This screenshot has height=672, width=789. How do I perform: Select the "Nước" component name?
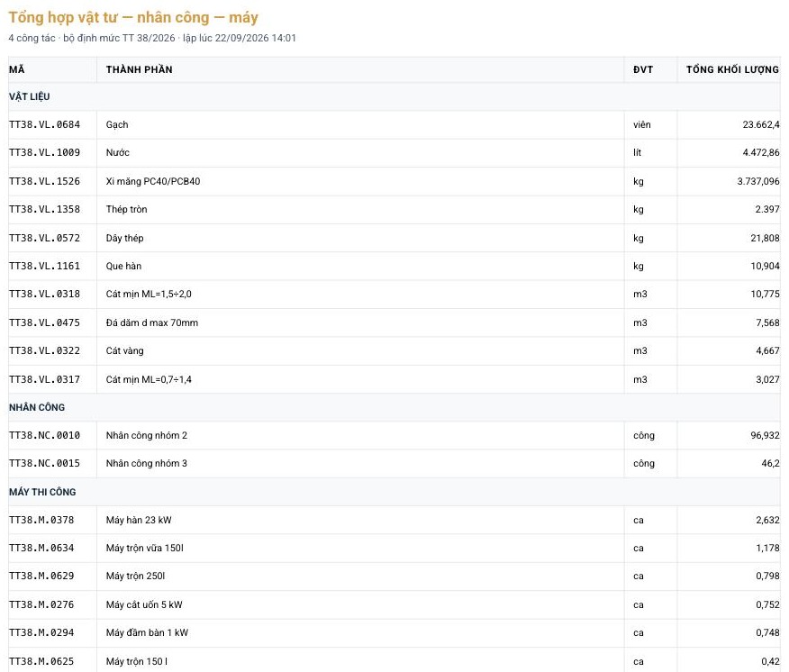tap(118, 152)
